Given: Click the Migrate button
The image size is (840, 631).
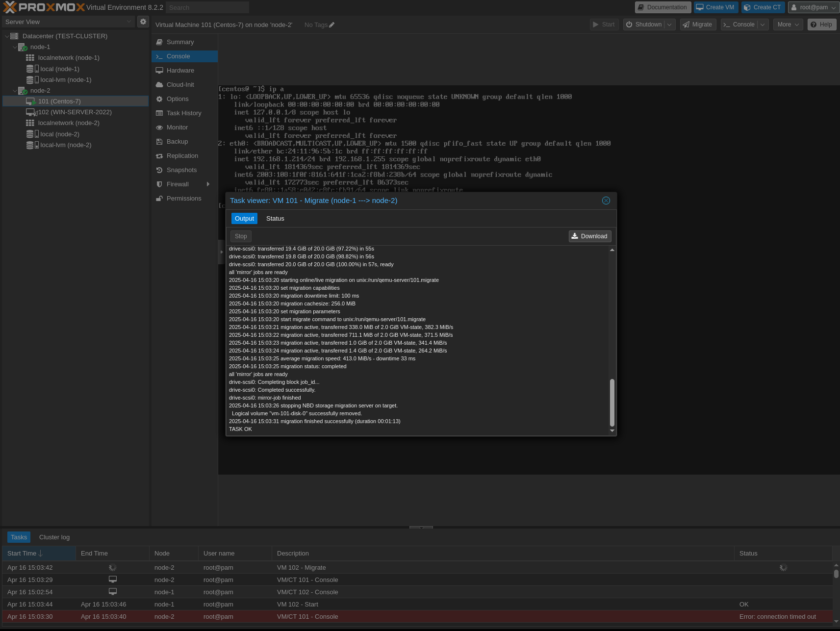Looking at the screenshot, I should [x=698, y=24].
